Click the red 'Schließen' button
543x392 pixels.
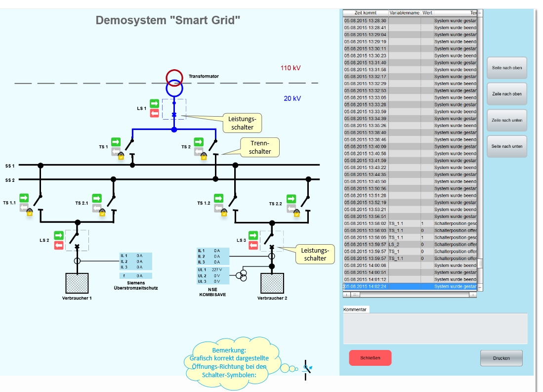point(370,358)
